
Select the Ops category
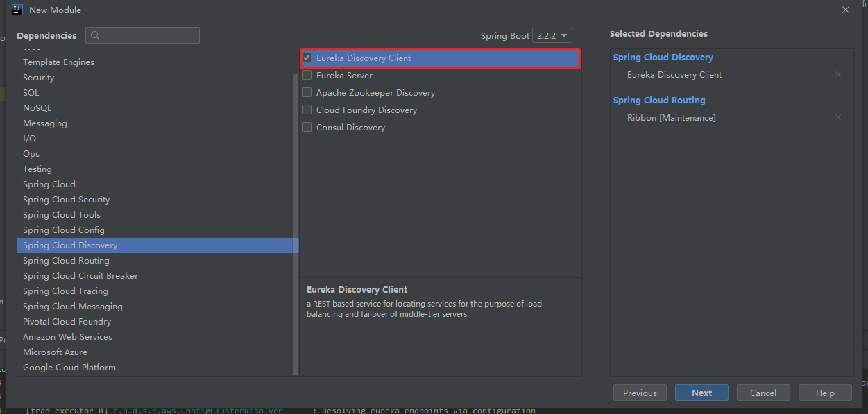[x=157, y=154]
